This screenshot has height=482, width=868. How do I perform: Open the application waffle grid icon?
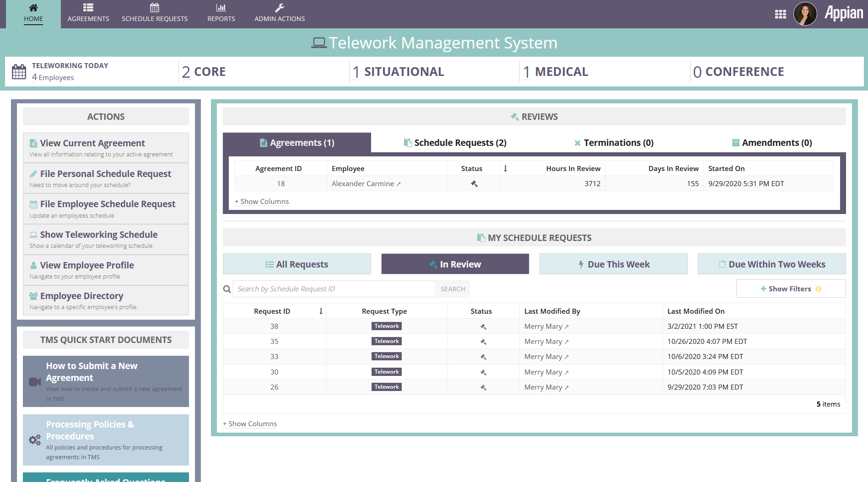click(780, 14)
